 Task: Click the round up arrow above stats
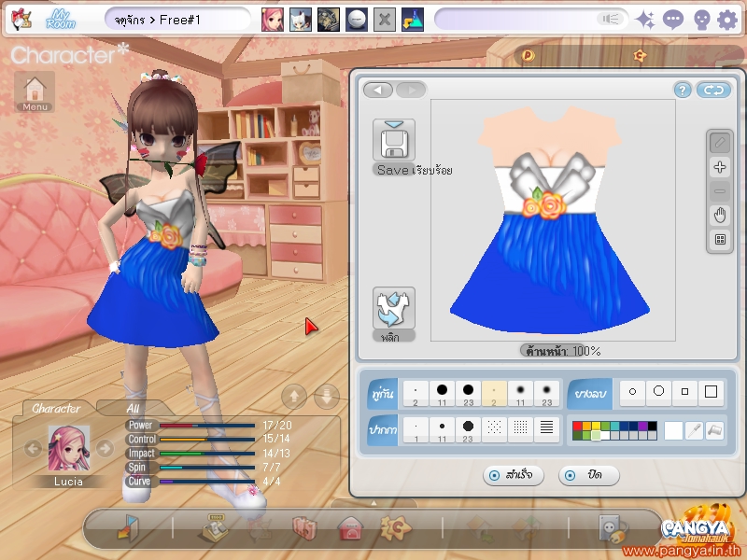(294, 396)
